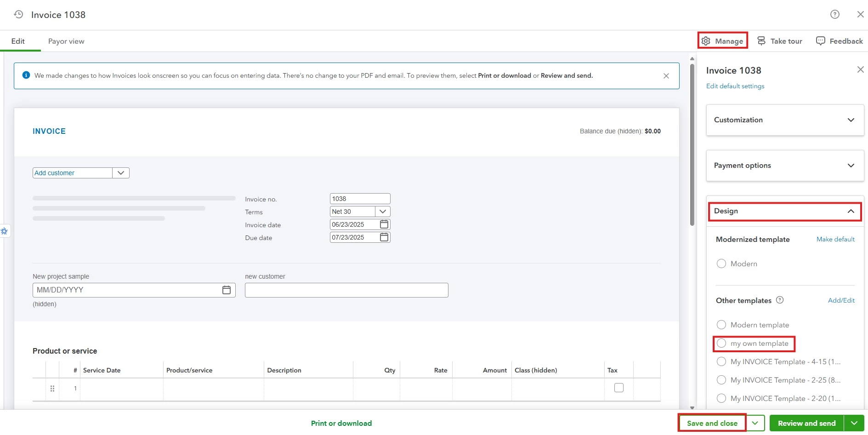Click the Make default link
Image resolution: width=868 pixels, height=435 pixels.
(835, 239)
